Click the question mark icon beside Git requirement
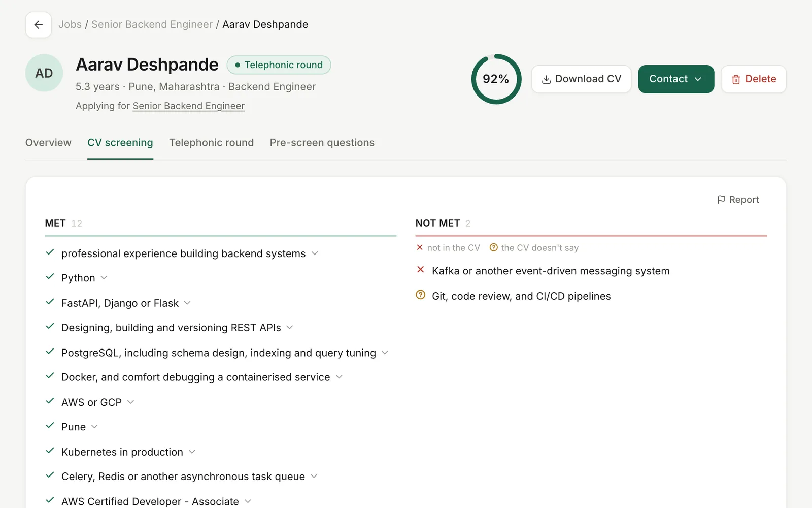The width and height of the screenshot is (812, 508). click(x=420, y=295)
